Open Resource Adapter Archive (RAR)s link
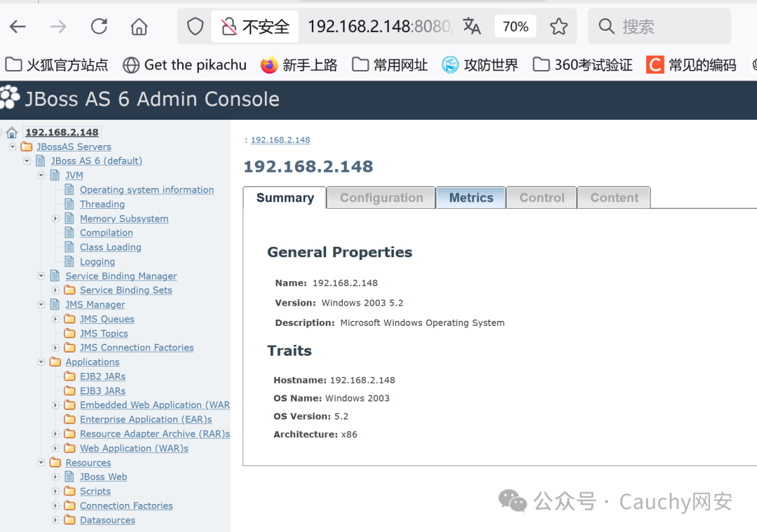The image size is (757, 532). tap(155, 434)
